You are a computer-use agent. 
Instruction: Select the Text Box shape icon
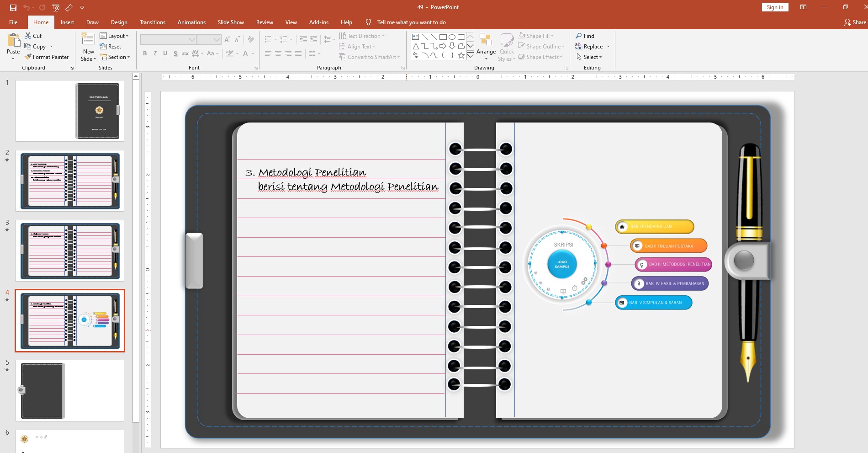(416, 37)
